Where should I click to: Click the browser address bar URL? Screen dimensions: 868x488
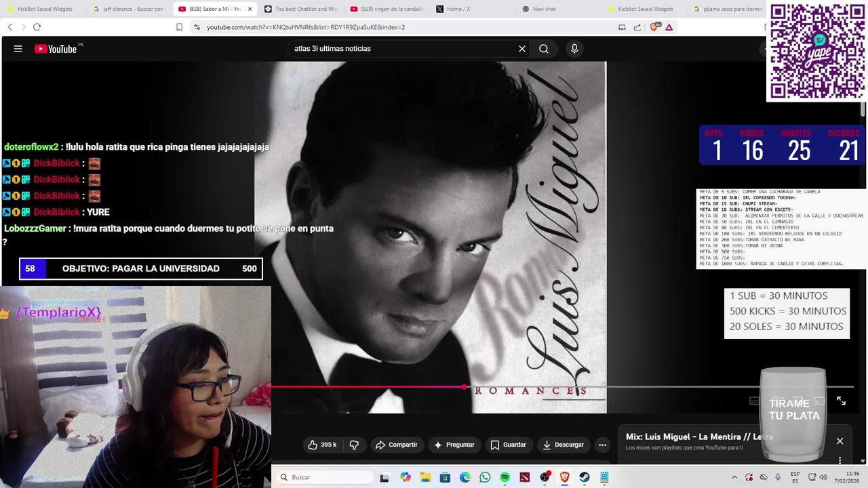[x=306, y=27]
